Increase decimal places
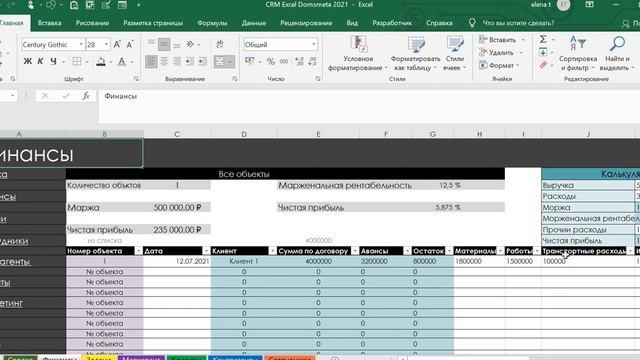Image resolution: width=640 pixels, height=360 pixels. coord(299,62)
